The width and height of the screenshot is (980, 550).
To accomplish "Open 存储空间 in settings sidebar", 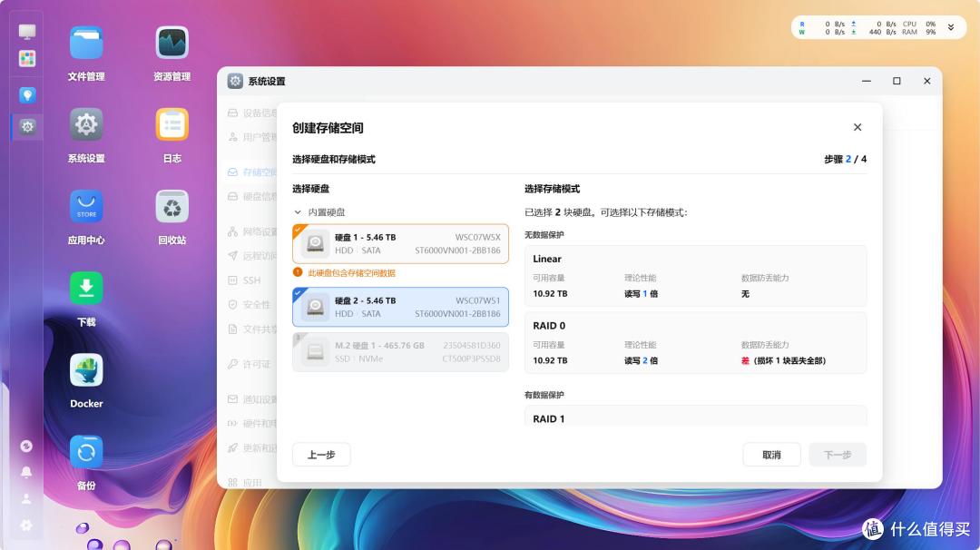I will coord(251,172).
